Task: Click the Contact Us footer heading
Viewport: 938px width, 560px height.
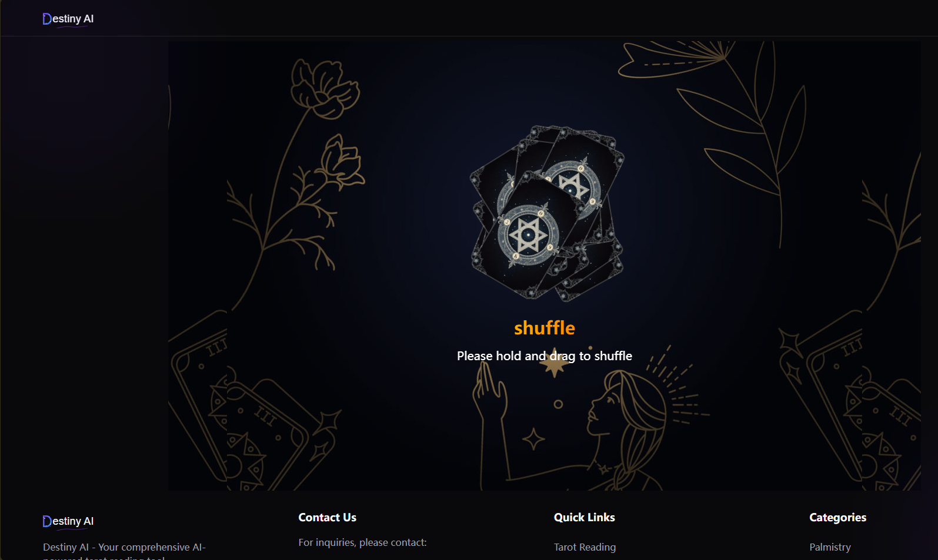Action: point(327,518)
